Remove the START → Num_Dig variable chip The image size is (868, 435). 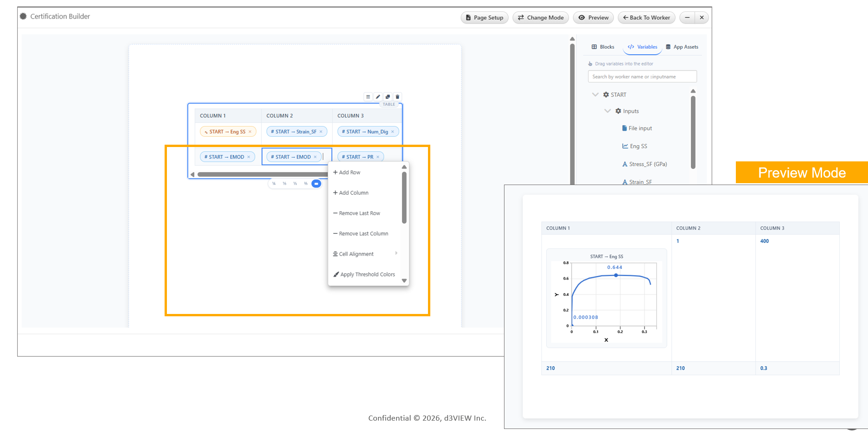(x=393, y=132)
